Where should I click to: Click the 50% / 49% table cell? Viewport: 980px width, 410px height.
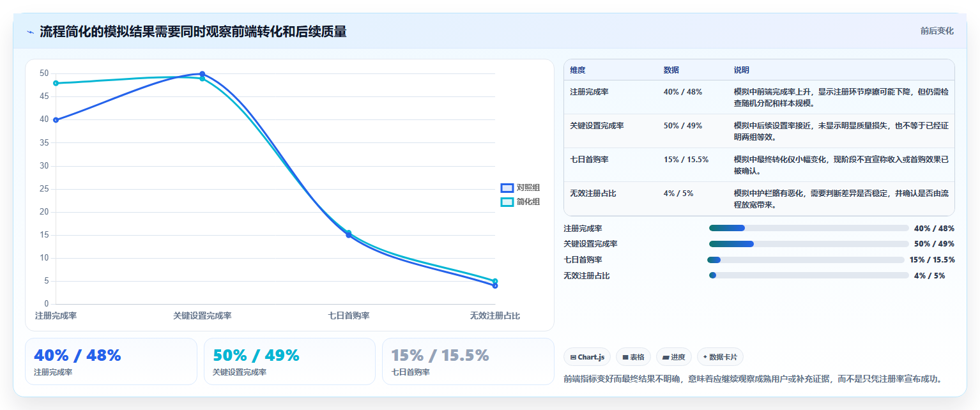(x=683, y=126)
